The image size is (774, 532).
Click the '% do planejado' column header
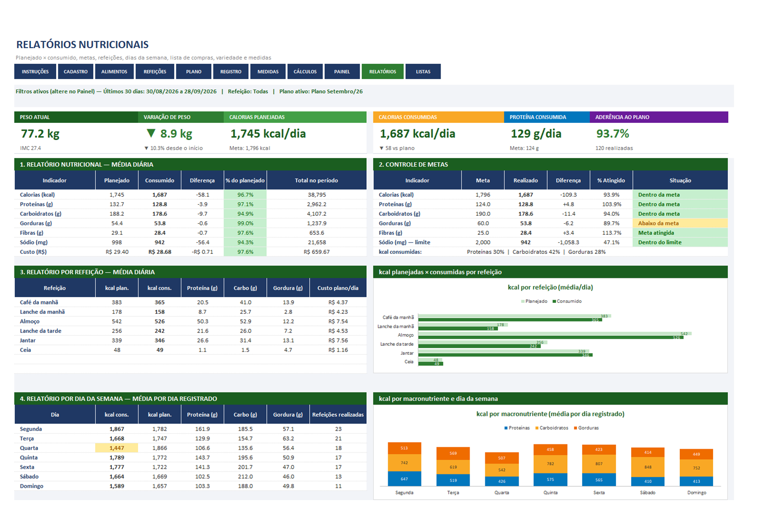coord(245,181)
